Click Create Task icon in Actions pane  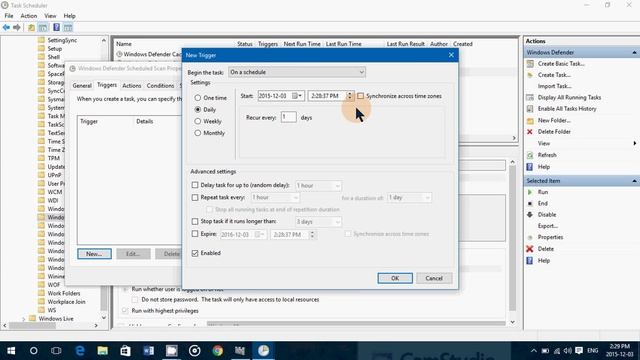tap(530, 75)
